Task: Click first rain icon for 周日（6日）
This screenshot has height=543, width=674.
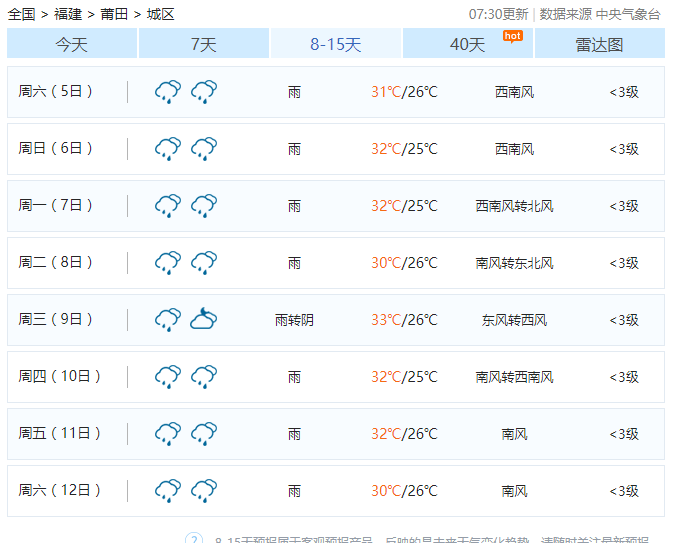Action: click(168, 149)
